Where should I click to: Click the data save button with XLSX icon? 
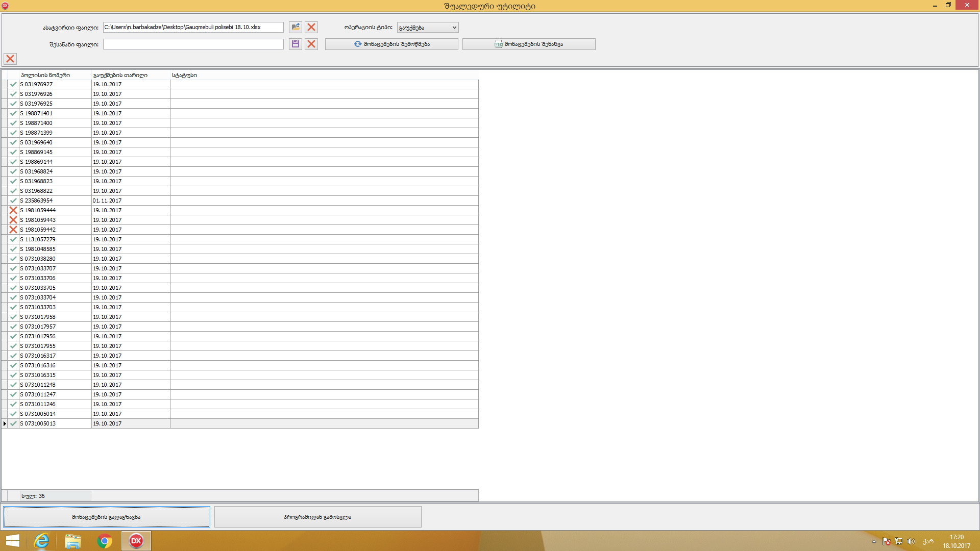point(529,44)
